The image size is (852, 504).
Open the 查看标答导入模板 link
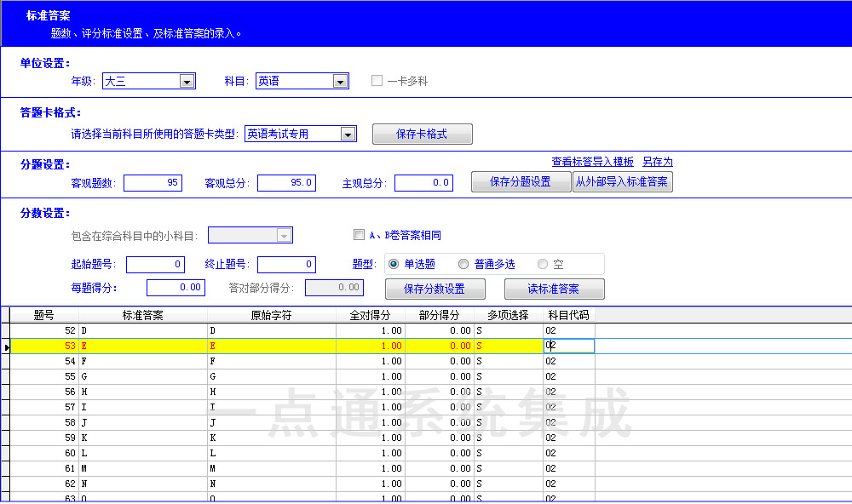(x=592, y=162)
